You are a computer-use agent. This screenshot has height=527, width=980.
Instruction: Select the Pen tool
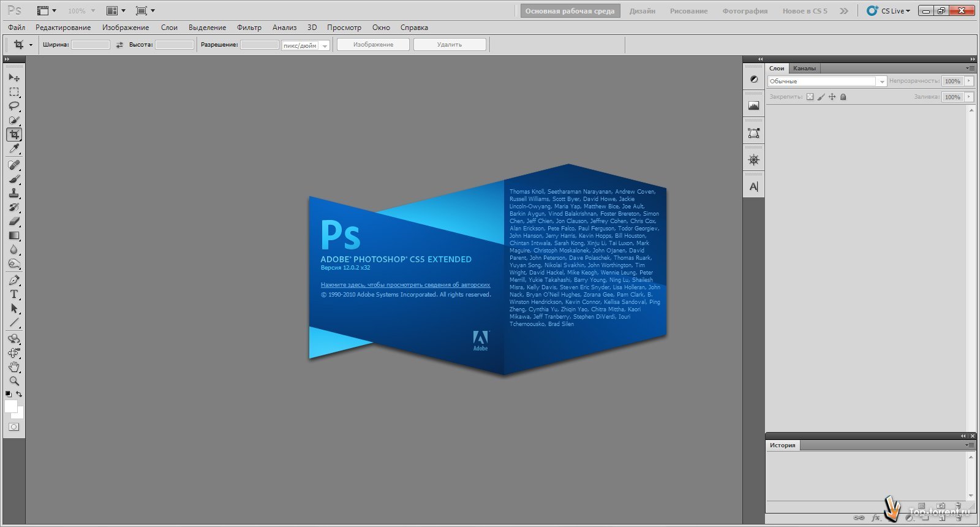click(14, 280)
